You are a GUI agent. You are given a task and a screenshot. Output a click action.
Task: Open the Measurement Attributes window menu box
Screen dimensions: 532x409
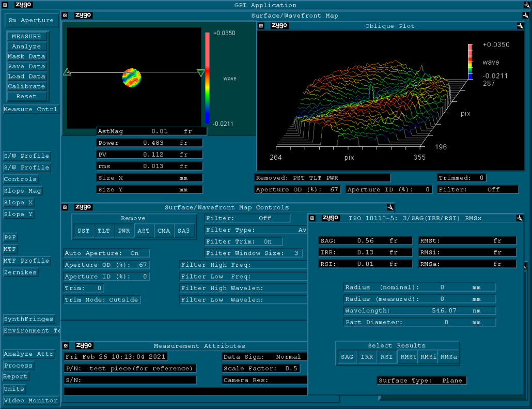[x=66, y=346]
